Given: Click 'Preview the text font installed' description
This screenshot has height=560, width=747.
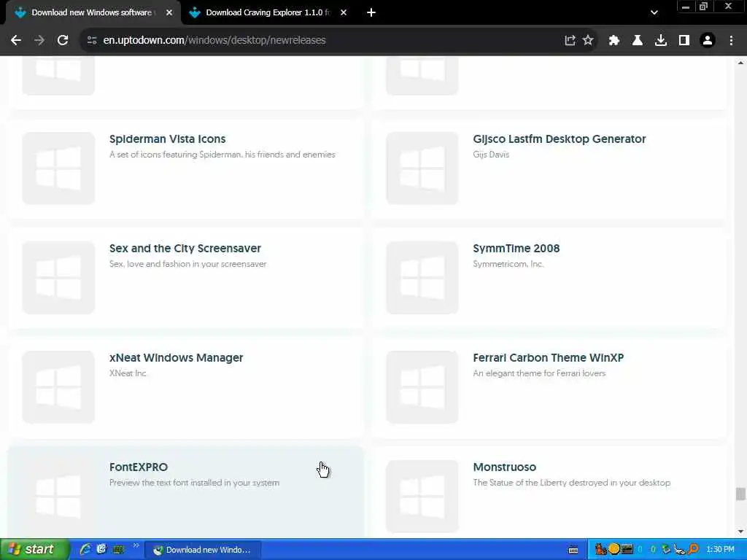Looking at the screenshot, I should [x=194, y=483].
